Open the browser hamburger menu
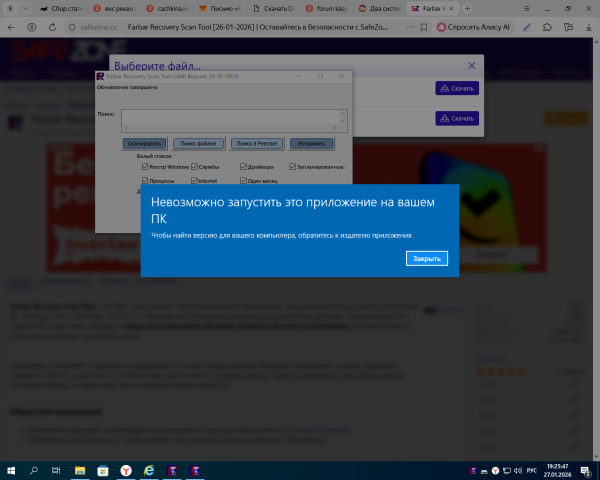 pyautogui.click(x=527, y=8)
